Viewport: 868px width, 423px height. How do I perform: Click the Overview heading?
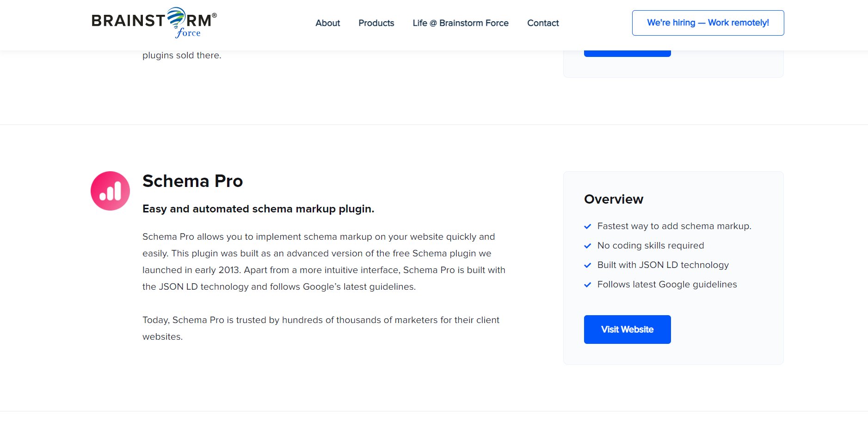[614, 199]
